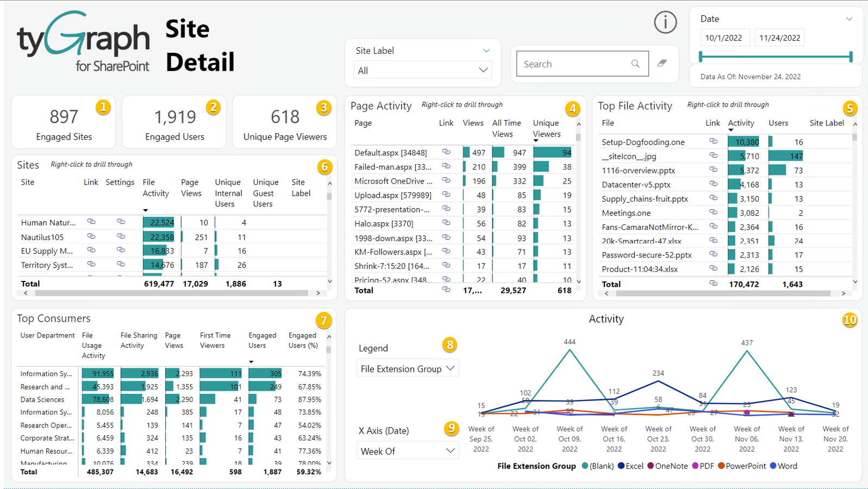Click link icon for Setup-Dogfooding.one file
Screen dimensions: 868x489
pyautogui.click(x=713, y=141)
